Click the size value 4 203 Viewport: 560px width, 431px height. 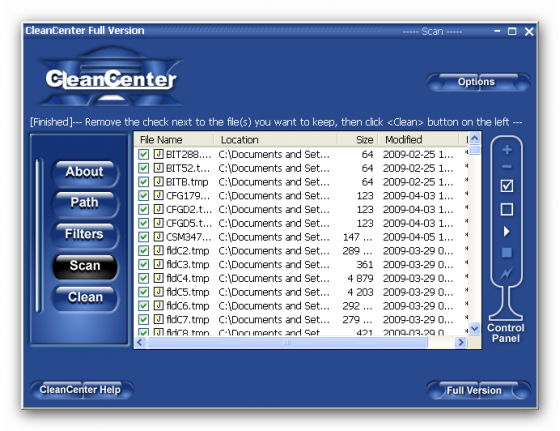click(x=360, y=292)
